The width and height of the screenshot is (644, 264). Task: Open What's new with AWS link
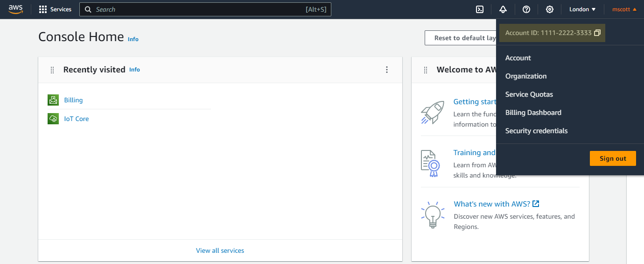coord(492,204)
